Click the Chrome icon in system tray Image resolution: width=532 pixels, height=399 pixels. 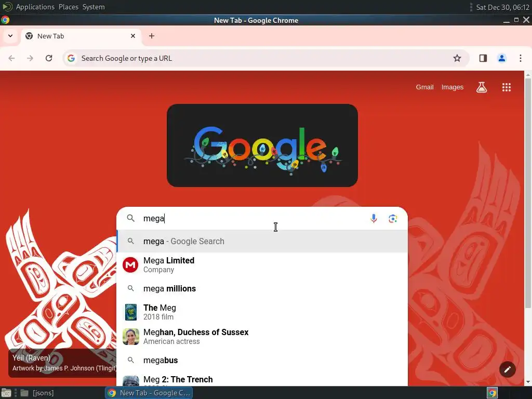pos(493,393)
